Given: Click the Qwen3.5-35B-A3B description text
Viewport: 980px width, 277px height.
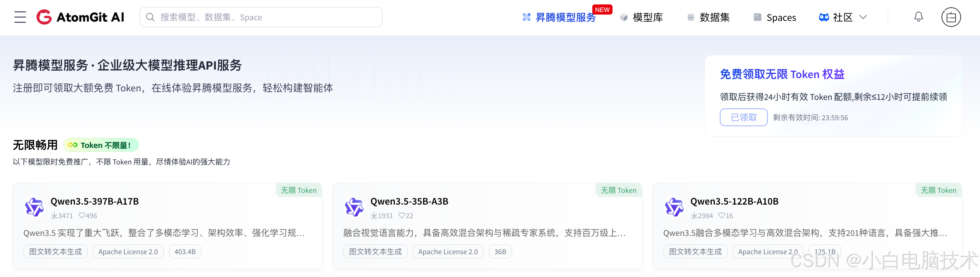Looking at the screenshot, I should click(x=485, y=233).
